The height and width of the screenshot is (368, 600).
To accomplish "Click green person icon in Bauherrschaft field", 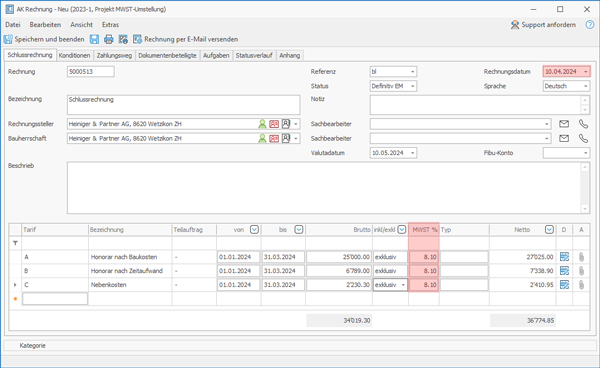I will coord(262,138).
